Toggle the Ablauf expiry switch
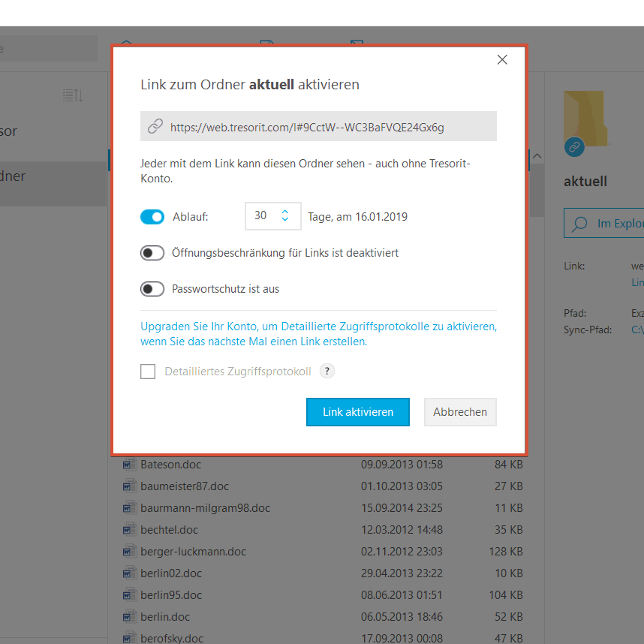Screen dimensions: 644x644 coord(152,217)
